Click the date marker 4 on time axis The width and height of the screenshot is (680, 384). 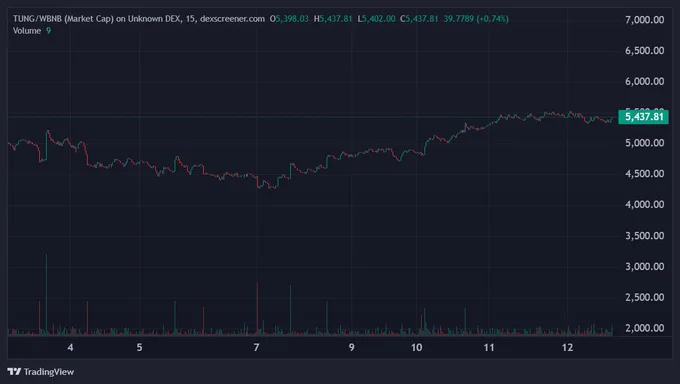[x=70, y=347]
